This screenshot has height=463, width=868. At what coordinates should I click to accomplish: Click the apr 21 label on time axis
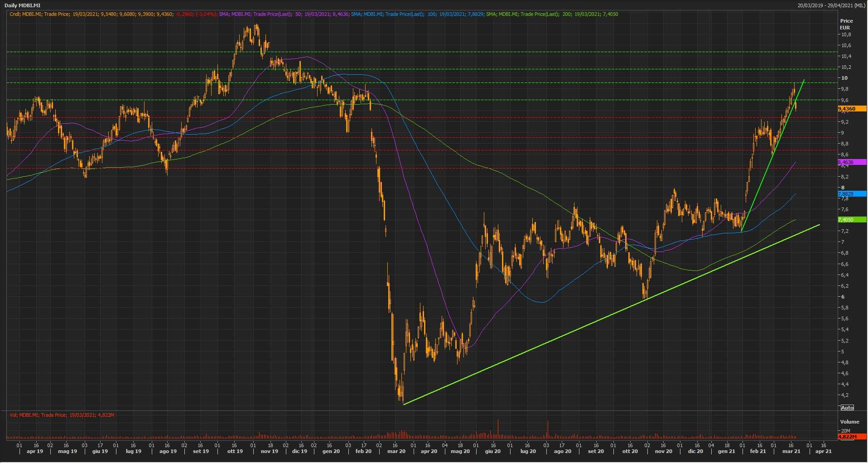[x=823, y=451]
